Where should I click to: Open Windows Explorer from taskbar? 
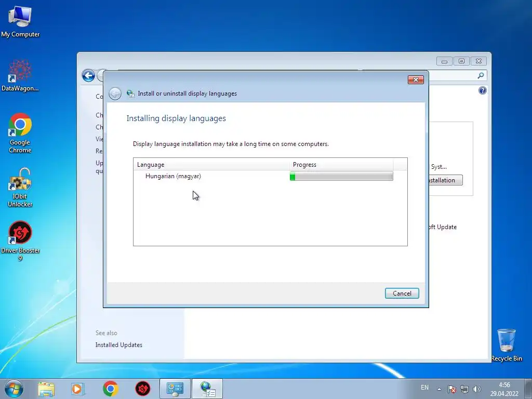tap(46, 389)
